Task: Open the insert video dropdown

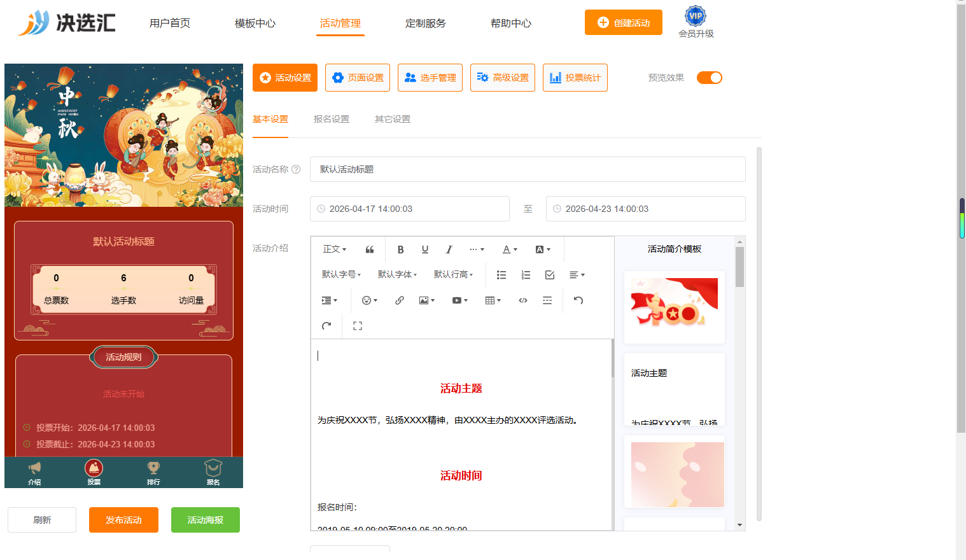Action: pyautogui.click(x=460, y=300)
